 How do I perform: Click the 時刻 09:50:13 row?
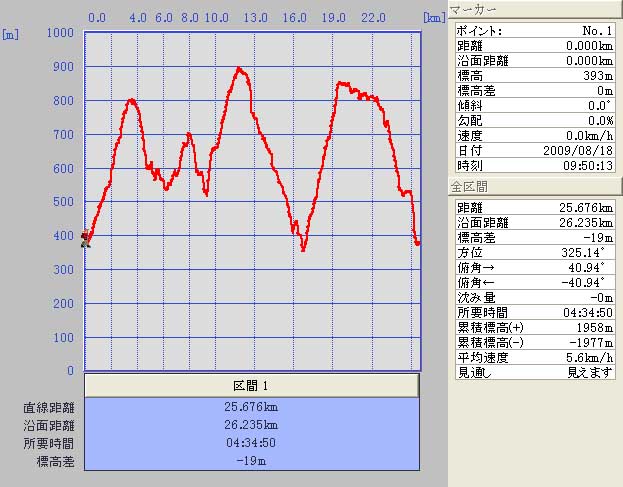point(535,165)
